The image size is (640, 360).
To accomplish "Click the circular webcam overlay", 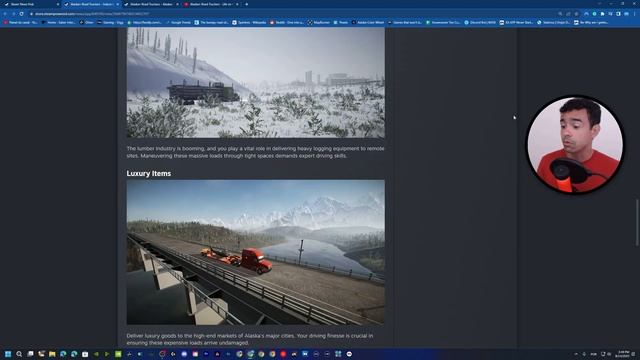I will click(x=575, y=145).
